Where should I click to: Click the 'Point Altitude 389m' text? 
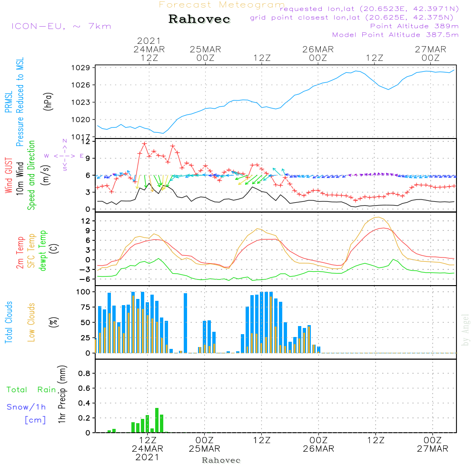(x=414, y=26)
